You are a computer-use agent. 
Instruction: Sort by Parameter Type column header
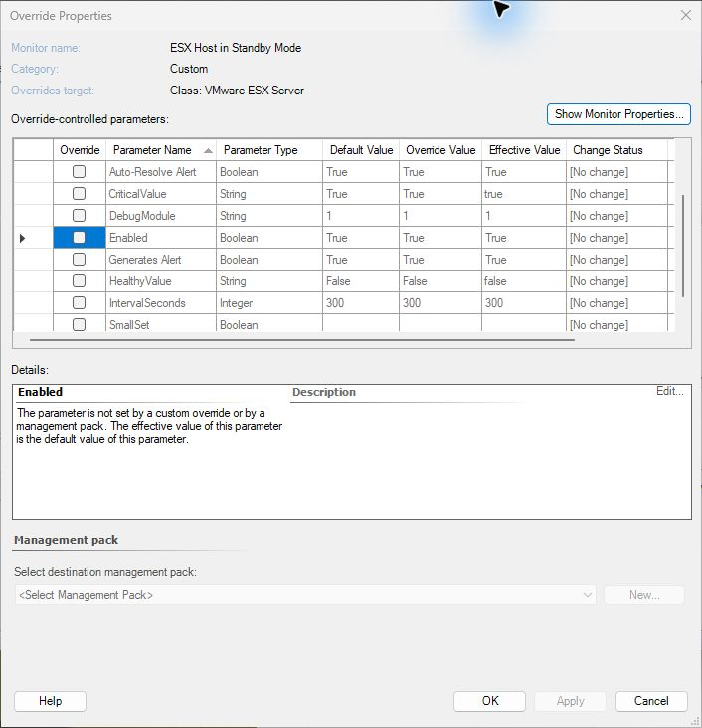[269, 150]
